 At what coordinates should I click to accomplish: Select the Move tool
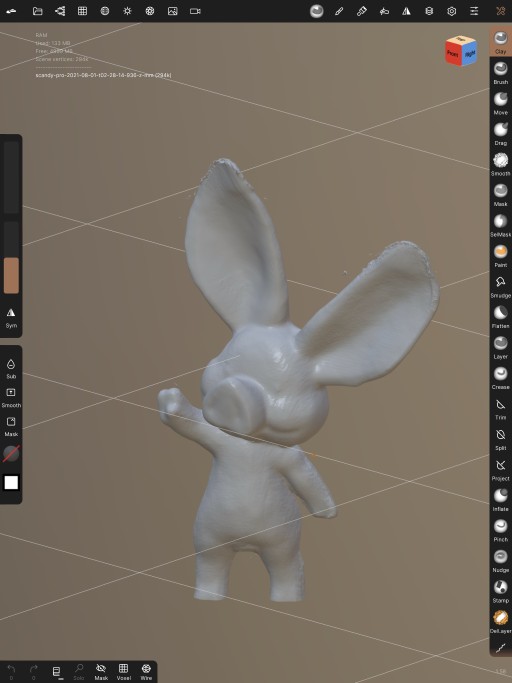coord(500,103)
